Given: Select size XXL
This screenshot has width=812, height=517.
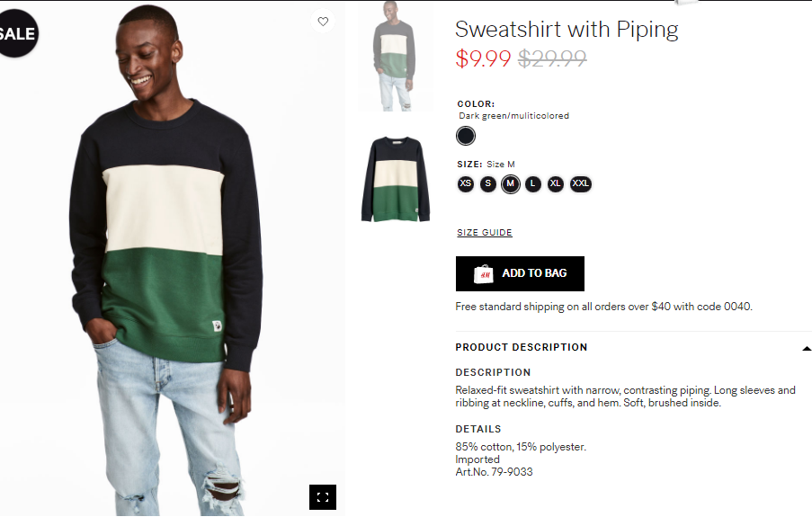Looking at the screenshot, I should [x=581, y=184].
